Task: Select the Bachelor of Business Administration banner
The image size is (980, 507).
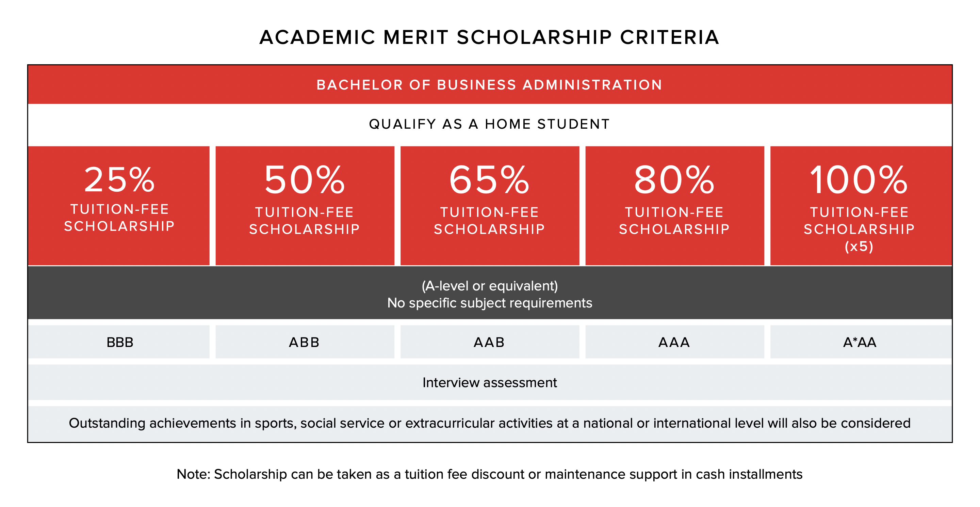Action: click(489, 84)
